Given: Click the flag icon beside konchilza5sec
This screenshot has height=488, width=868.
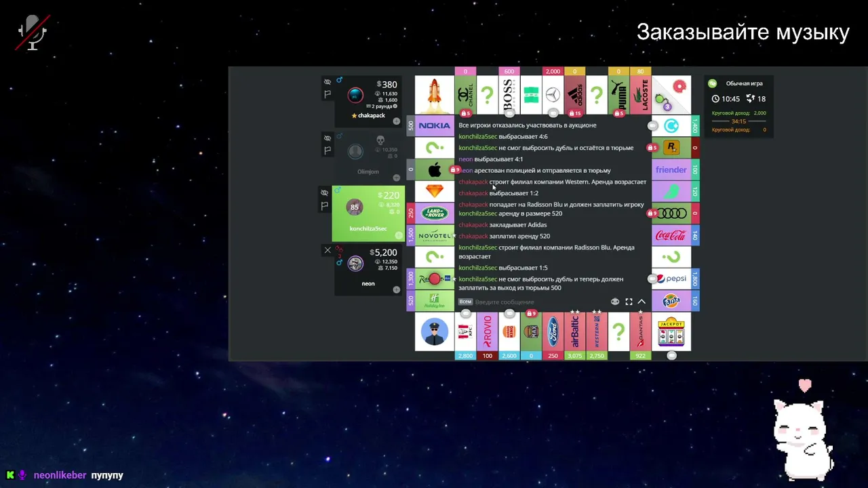Looking at the screenshot, I should point(325,205).
